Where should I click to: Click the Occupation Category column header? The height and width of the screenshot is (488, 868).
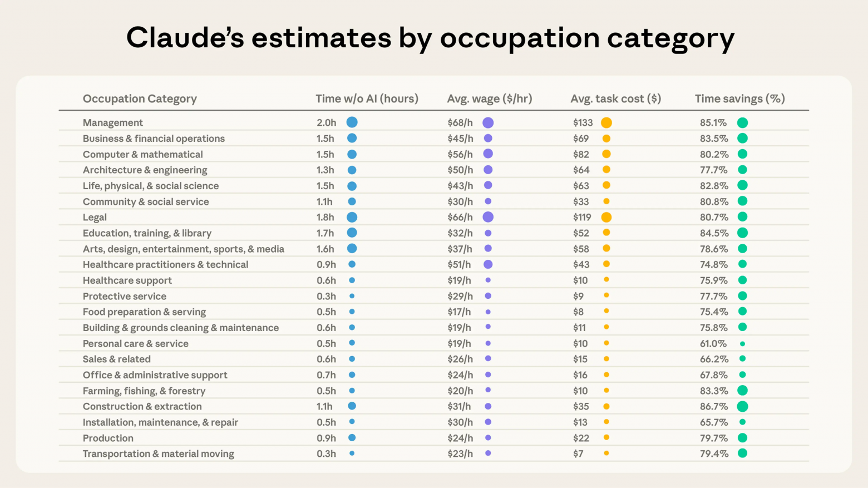[x=140, y=99]
